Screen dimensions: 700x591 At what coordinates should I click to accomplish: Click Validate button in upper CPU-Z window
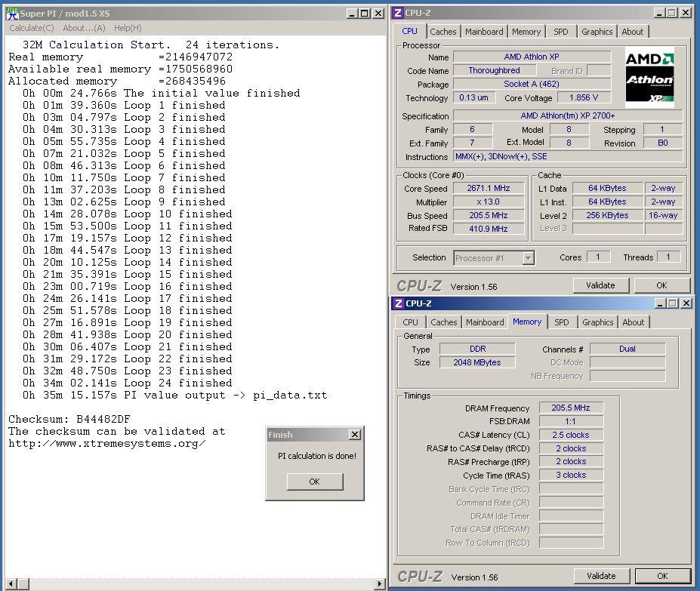tap(600, 285)
